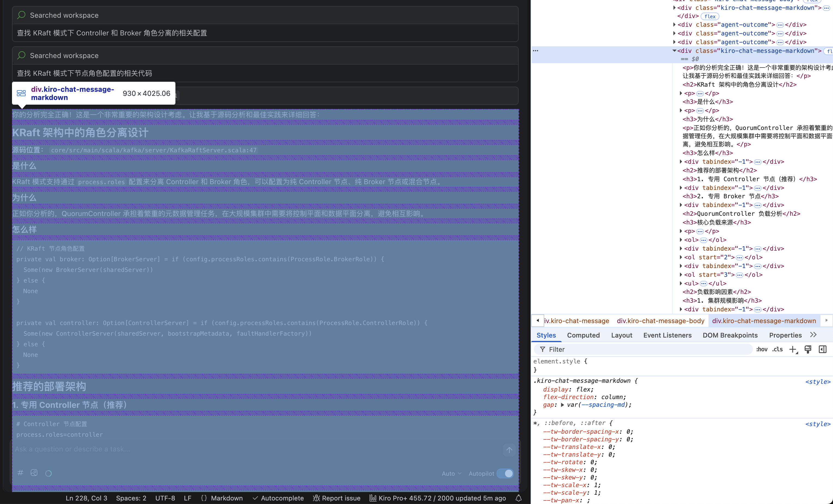
Task: Open the Event Listeners tab
Action: click(667, 335)
